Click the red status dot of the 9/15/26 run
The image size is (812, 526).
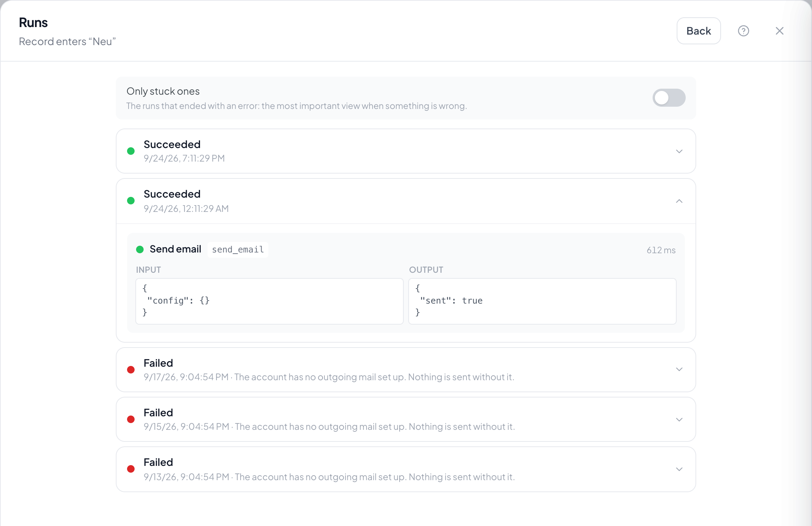click(131, 419)
